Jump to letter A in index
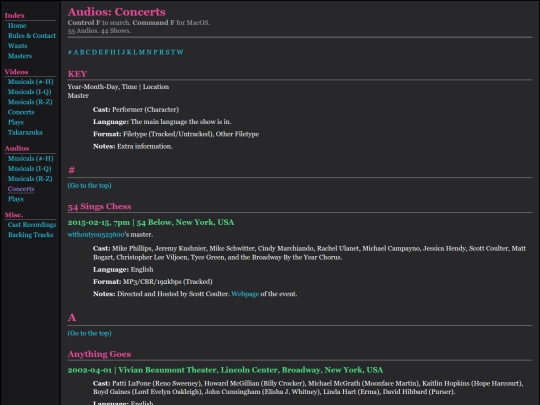Image resolution: width=540 pixels, height=405 pixels. [76, 52]
